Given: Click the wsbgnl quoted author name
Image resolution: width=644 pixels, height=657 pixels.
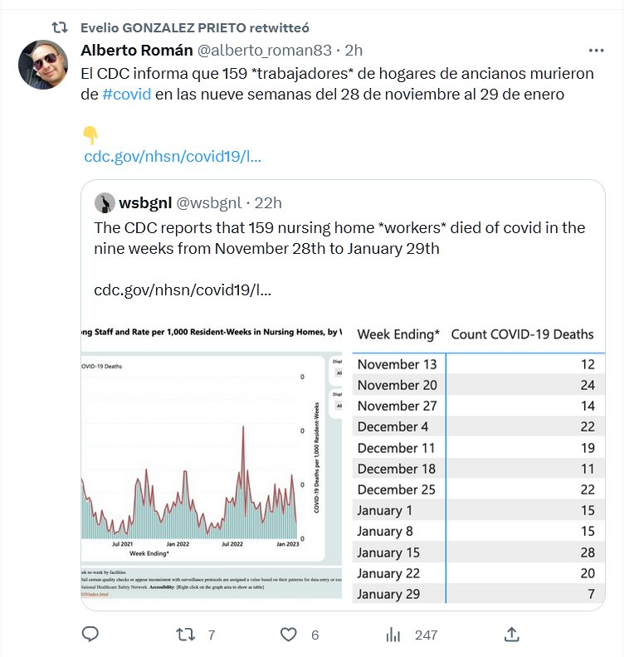Looking at the screenshot, I should pos(145,203).
